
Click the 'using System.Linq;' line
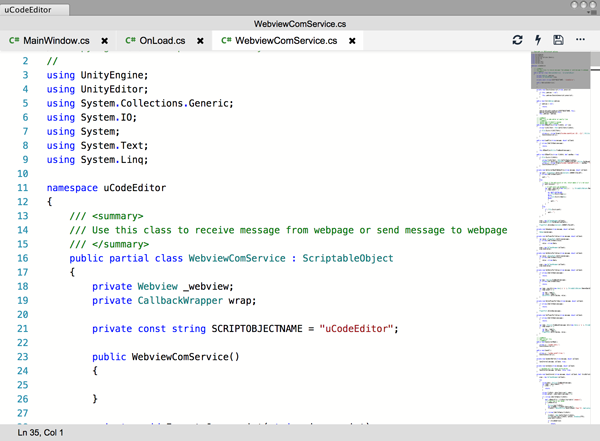point(97,160)
